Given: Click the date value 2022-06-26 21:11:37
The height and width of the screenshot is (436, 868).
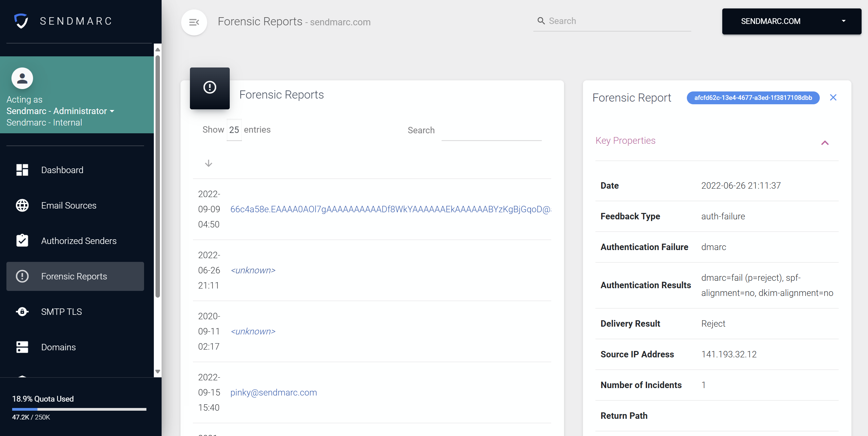Looking at the screenshot, I should click(x=741, y=186).
